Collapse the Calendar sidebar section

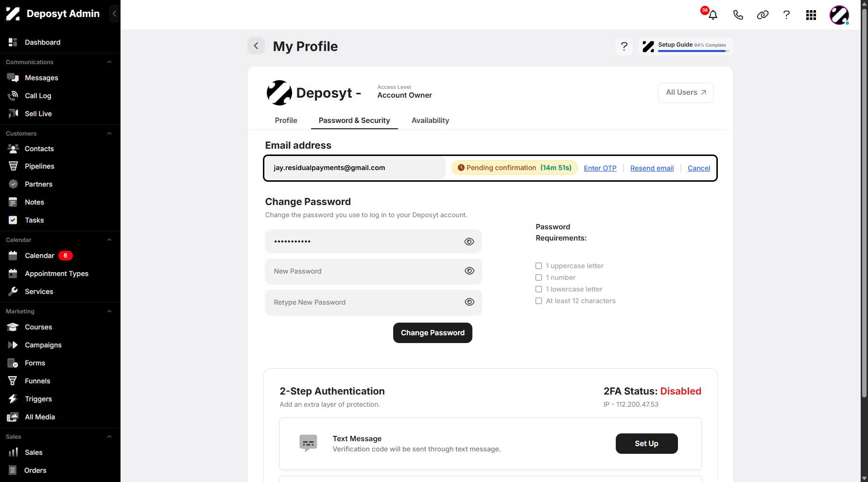point(109,240)
